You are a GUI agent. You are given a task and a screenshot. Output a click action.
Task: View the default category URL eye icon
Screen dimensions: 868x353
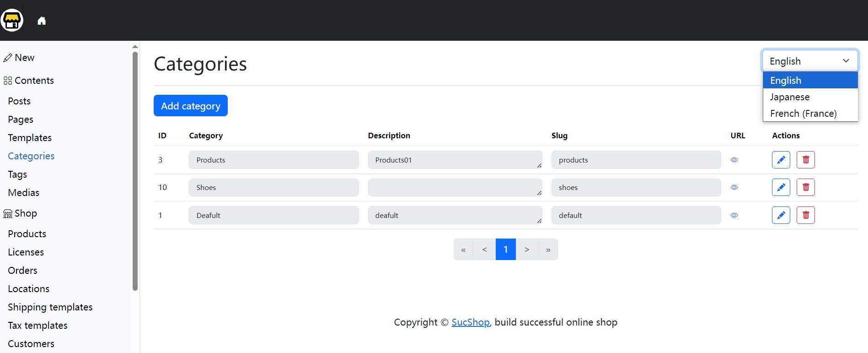tap(734, 215)
